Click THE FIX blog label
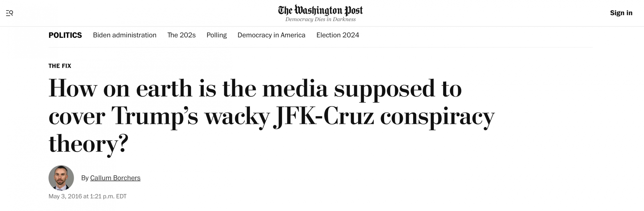 60,66
